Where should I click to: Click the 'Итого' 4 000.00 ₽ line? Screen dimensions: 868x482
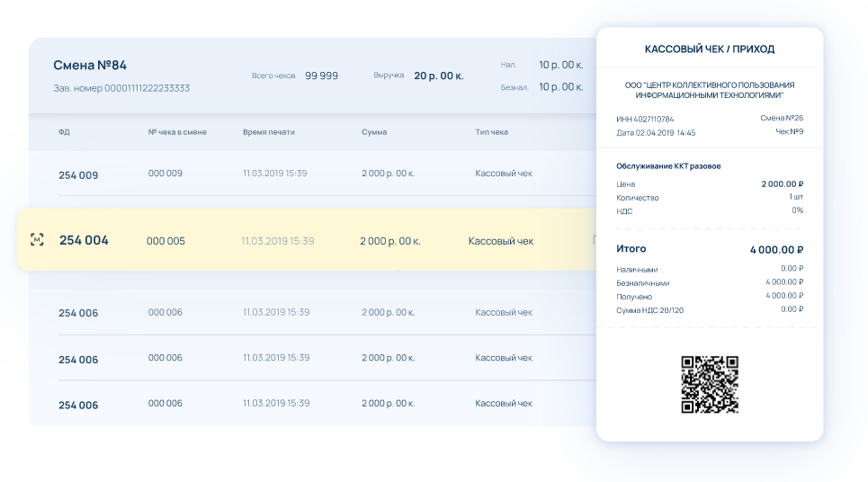tap(710, 250)
